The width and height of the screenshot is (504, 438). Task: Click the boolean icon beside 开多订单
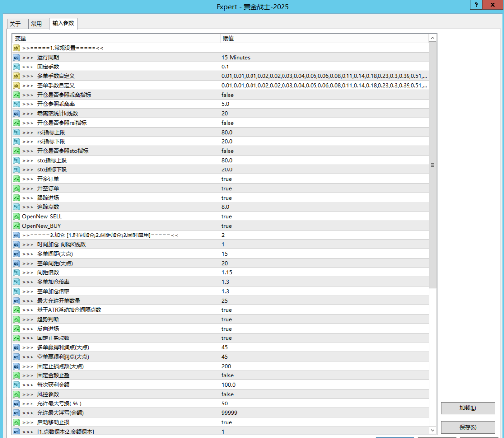coord(15,179)
